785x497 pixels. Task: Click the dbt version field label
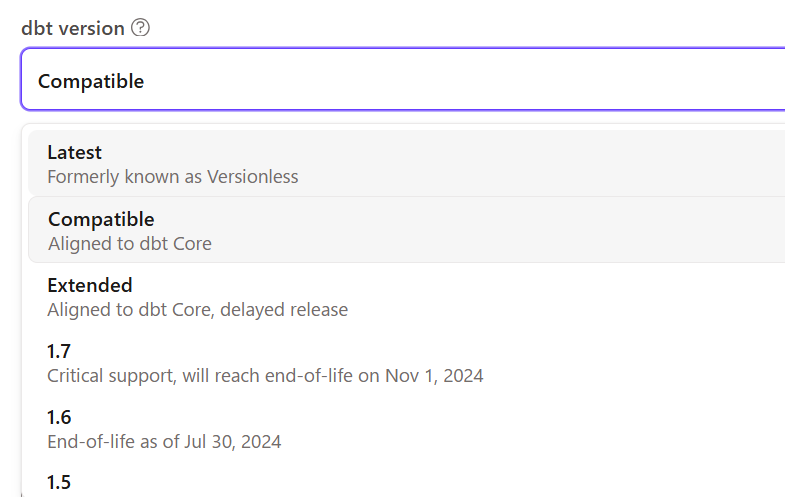(73, 28)
